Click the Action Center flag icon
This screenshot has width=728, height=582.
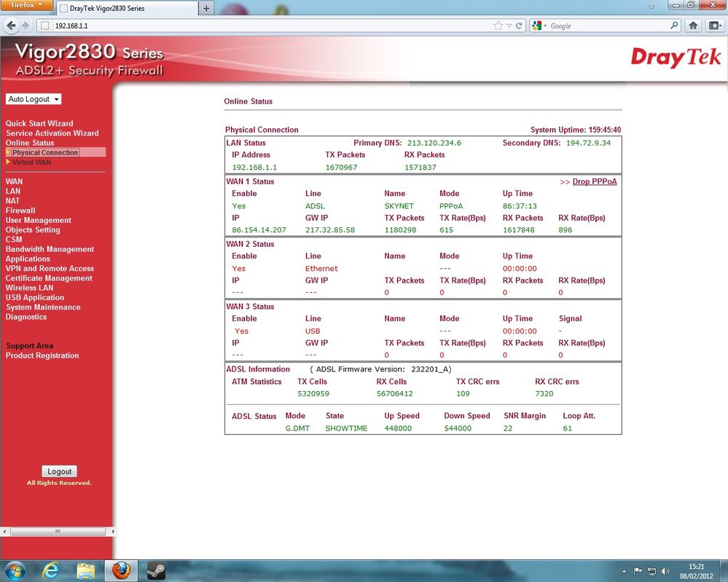638,571
